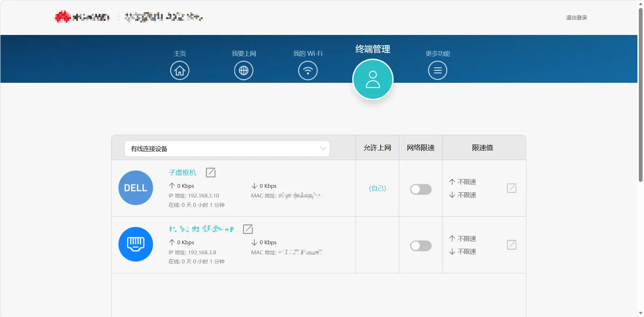Screen dimensions: 644x317
Task: Go to the 更多功能 tab
Action: [438, 54]
